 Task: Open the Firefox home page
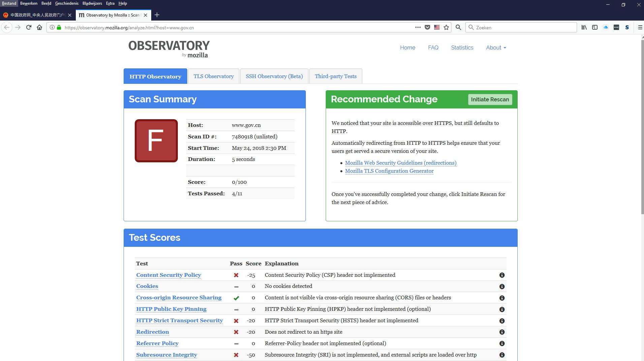click(x=39, y=28)
